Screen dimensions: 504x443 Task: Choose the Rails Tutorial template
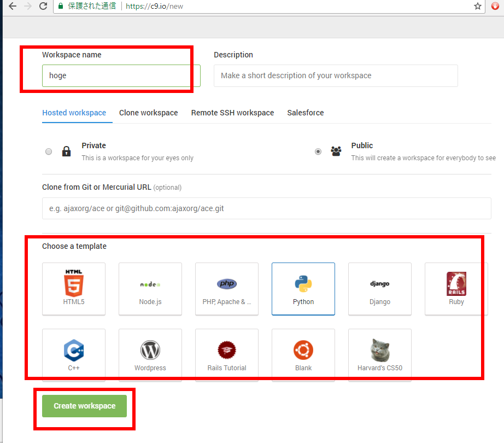[227, 355]
